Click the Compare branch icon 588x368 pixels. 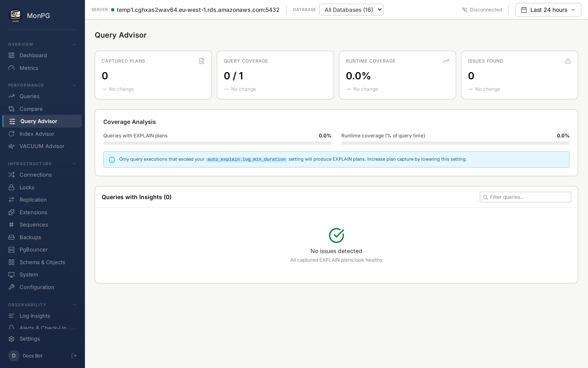[11, 109]
